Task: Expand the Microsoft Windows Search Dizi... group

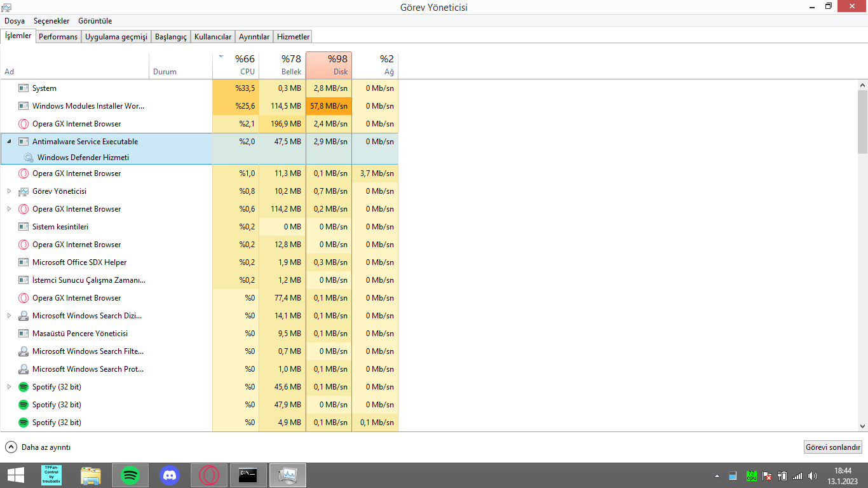Action: click(x=9, y=316)
